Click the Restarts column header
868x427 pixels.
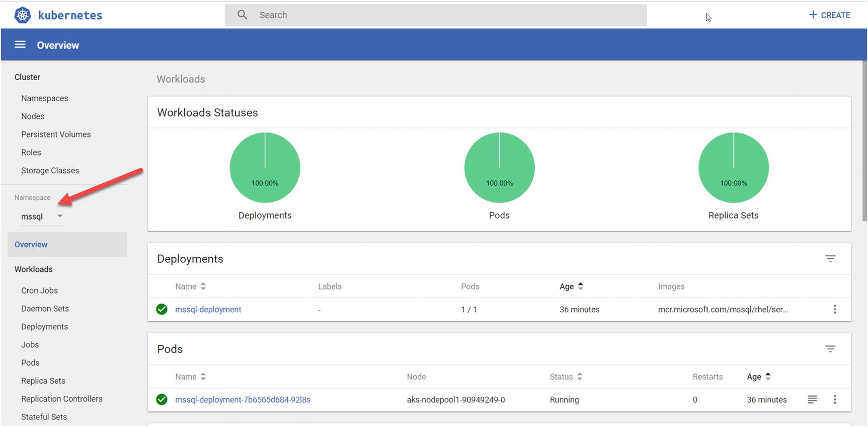[x=707, y=377]
